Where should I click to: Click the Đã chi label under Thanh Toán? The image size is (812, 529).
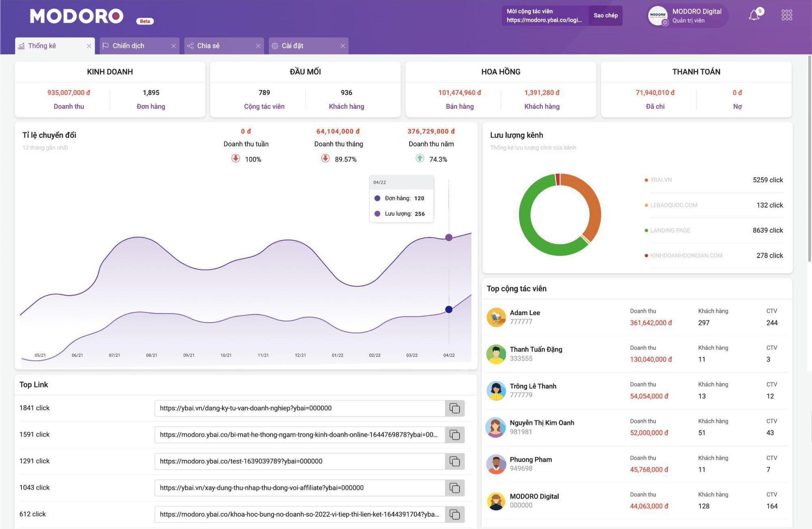[x=655, y=106]
